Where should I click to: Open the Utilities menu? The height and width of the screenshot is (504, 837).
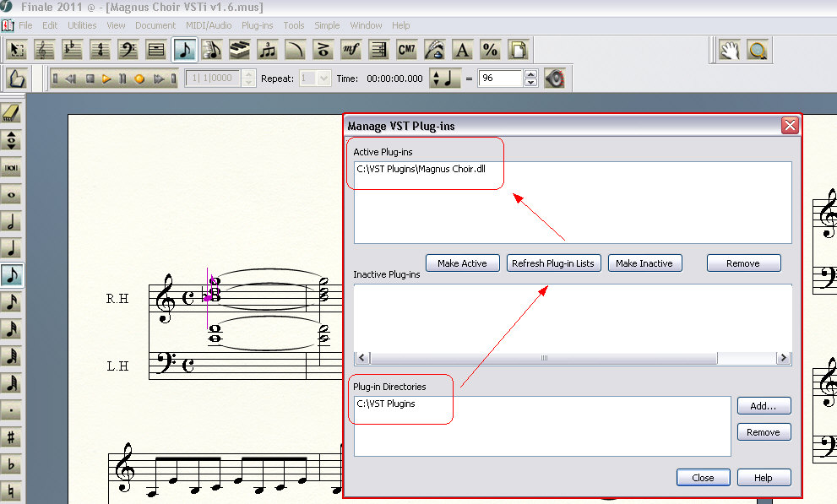82,25
